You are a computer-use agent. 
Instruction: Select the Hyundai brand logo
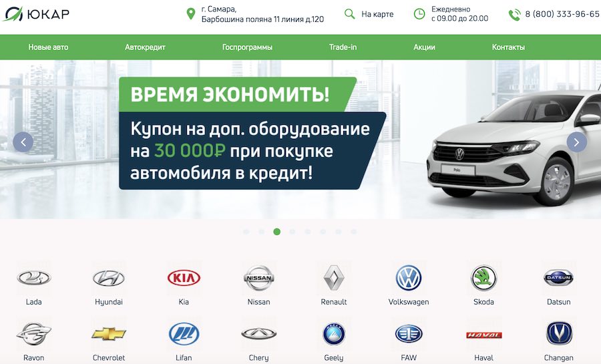click(x=109, y=278)
